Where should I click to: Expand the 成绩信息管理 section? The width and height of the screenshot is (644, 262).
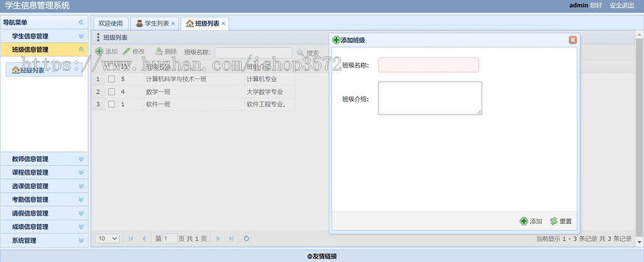(81, 227)
